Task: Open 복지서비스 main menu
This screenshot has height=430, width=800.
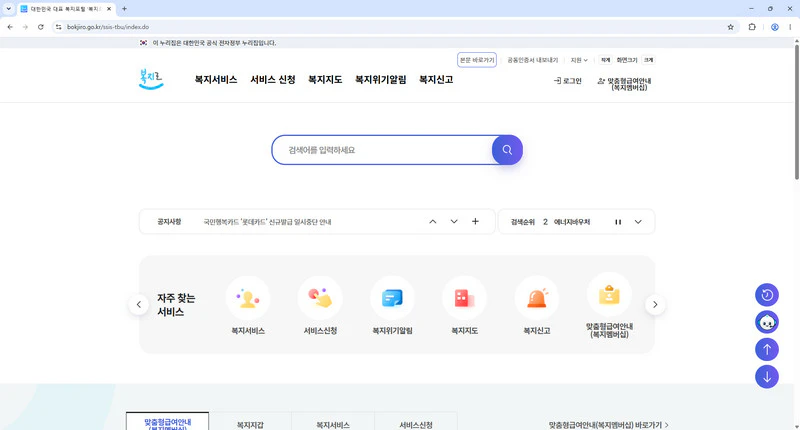Action: (216, 80)
